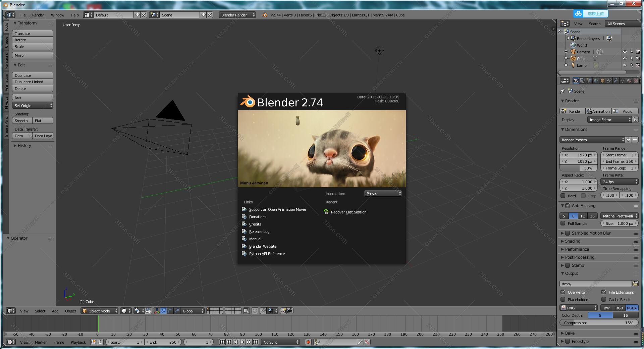Viewport: 644px width, 349px height.
Task: Open the Render menu in the top bar
Action: coord(38,15)
